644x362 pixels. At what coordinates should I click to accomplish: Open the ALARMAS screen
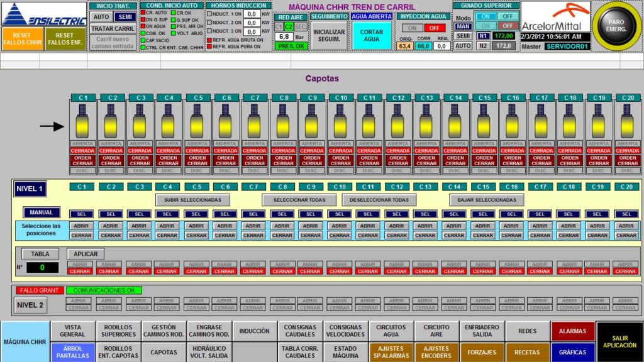coord(572,331)
